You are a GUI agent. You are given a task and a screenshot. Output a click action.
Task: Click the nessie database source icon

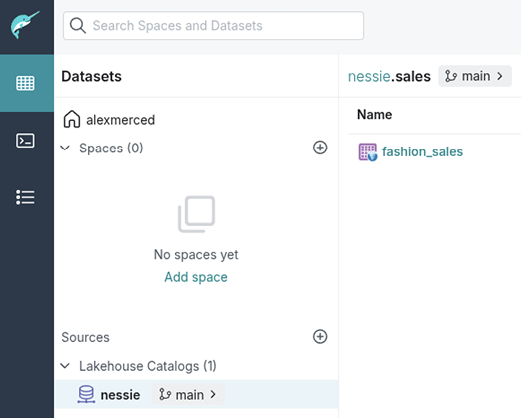coord(86,394)
